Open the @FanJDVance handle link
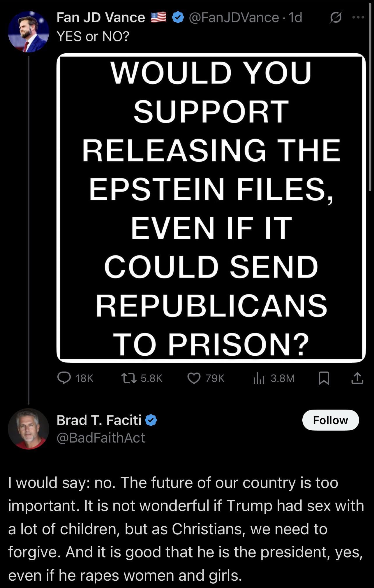 coord(234,17)
